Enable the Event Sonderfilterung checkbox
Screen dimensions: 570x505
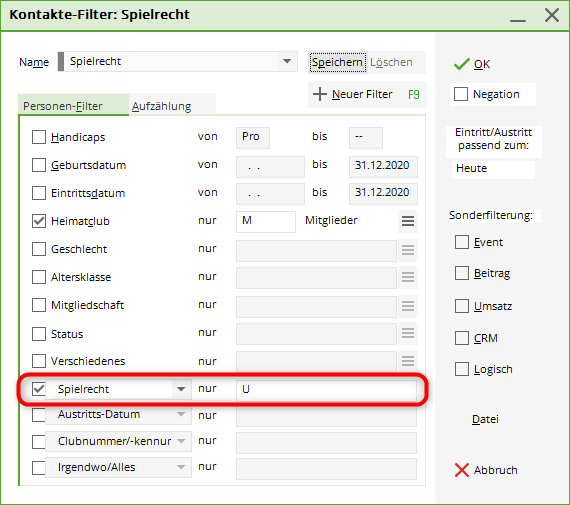(x=462, y=242)
